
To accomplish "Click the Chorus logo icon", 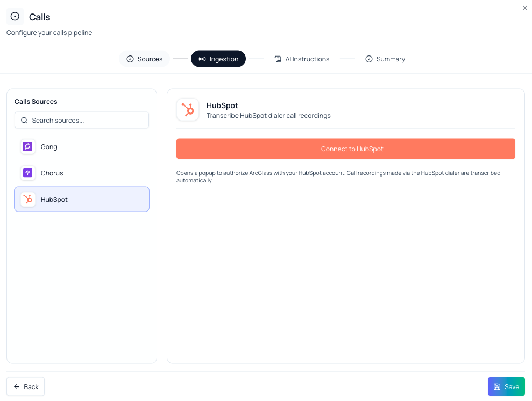I will click(x=28, y=173).
